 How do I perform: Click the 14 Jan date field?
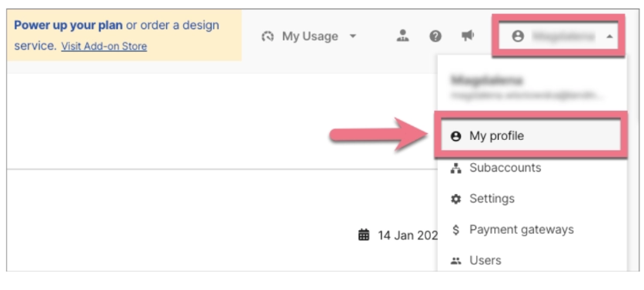[x=398, y=235]
